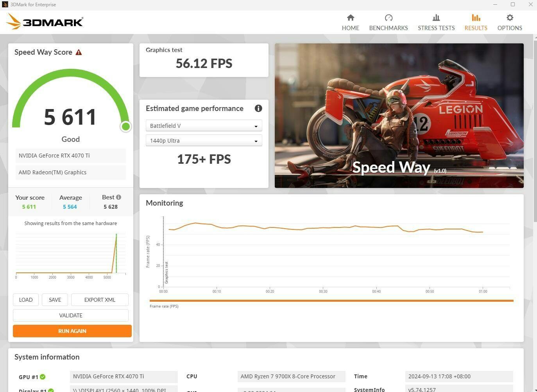The height and width of the screenshot is (392, 537).
Task: Click the 3DMark app icon in title bar
Action: tap(5, 4)
